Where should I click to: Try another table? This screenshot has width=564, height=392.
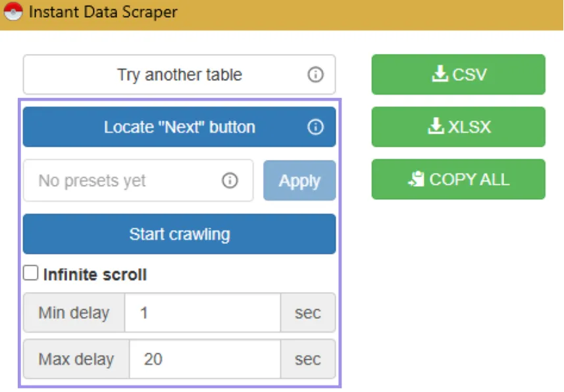(179, 75)
